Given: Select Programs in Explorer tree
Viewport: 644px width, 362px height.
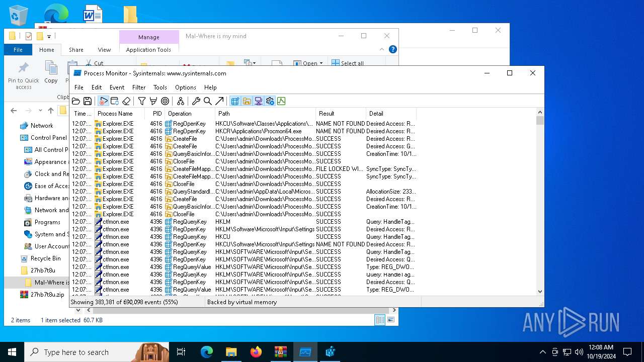Looking at the screenshot, I should point(47,222).
